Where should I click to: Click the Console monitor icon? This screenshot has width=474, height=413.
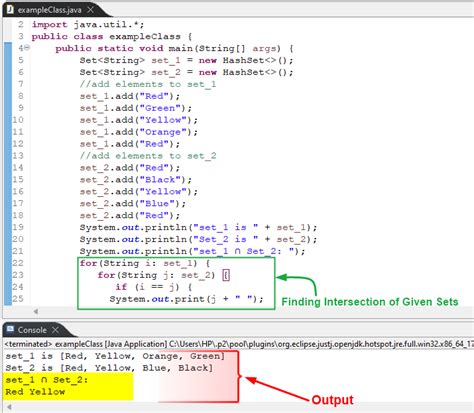pyautogui.click(x=10, y=329)
